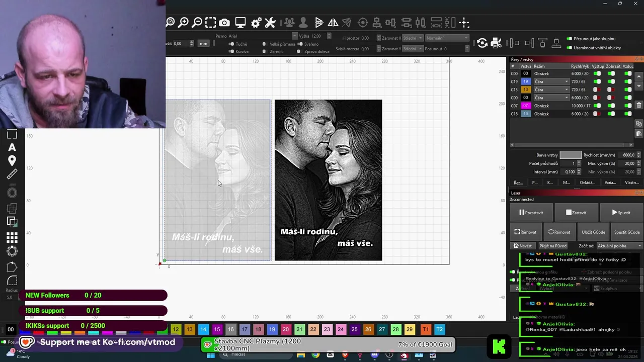Open Device Settings wrench-and-screwdriver icon
The width and height of the screenshot is (644, 362).
pyautogui.click(x=270, y=23)
